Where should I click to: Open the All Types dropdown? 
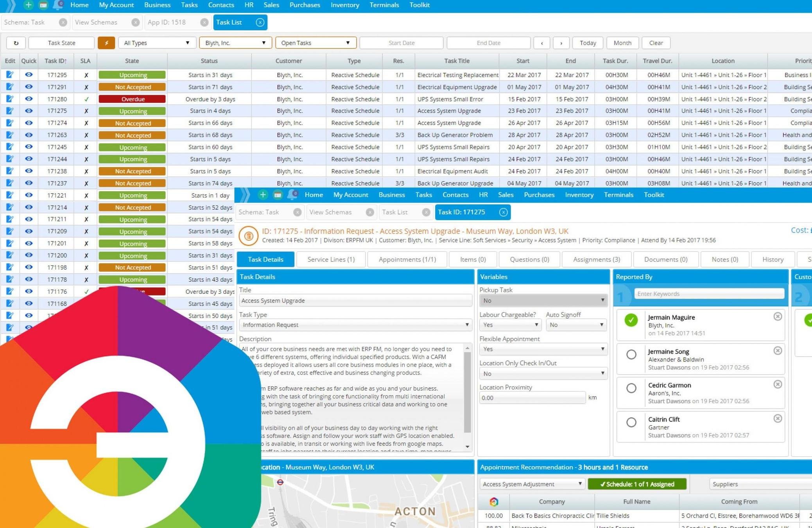point(156,43)
